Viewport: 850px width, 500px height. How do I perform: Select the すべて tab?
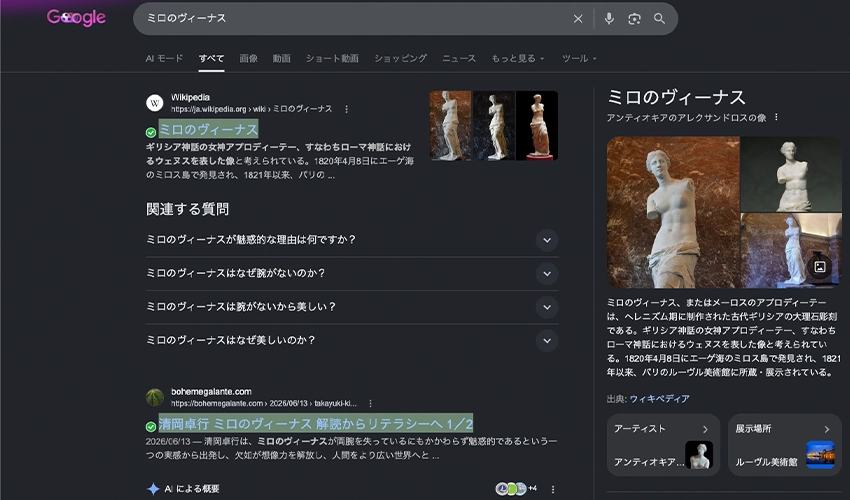[211, 59]
